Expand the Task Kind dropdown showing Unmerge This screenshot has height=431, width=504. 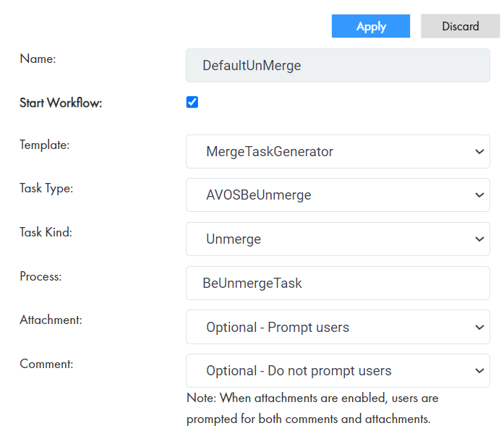338,239
